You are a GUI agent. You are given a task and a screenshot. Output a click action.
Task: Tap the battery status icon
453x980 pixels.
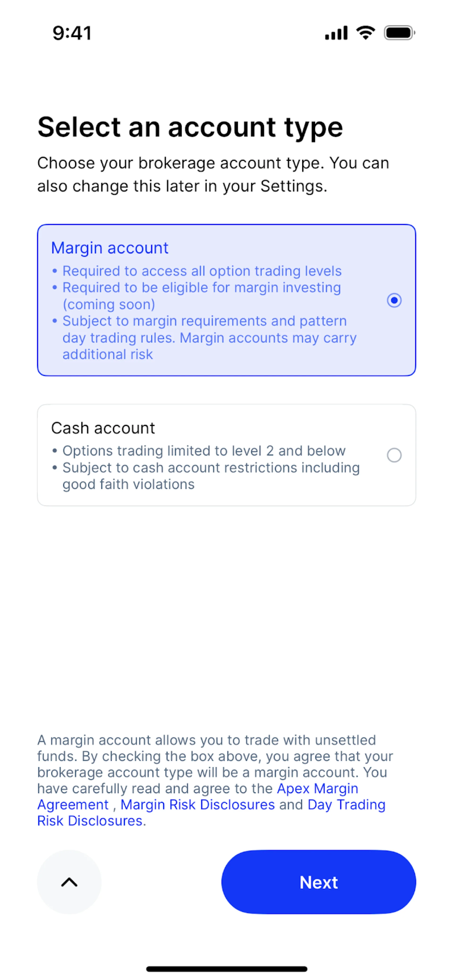(x=399, y=33)
